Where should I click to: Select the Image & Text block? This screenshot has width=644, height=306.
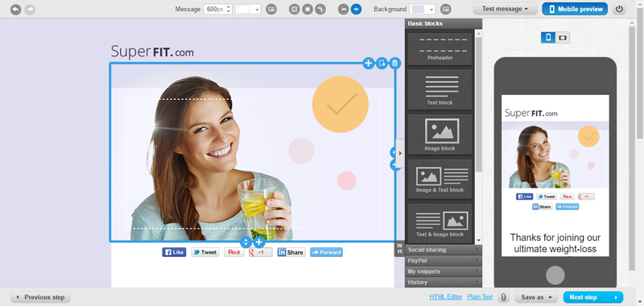[x=440, y=179]
